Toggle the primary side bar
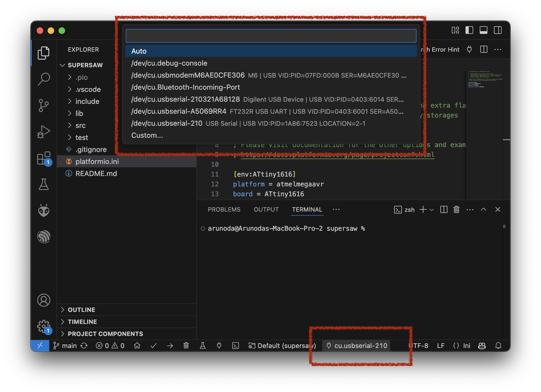The width and height of the screenshot is (541, 392). pos(469,30)
